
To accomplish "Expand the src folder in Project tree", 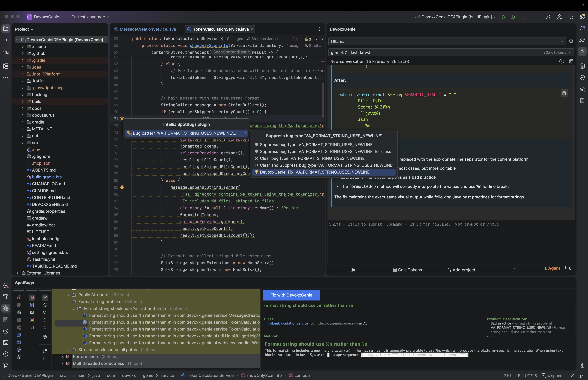I will [x=23, y=143].
